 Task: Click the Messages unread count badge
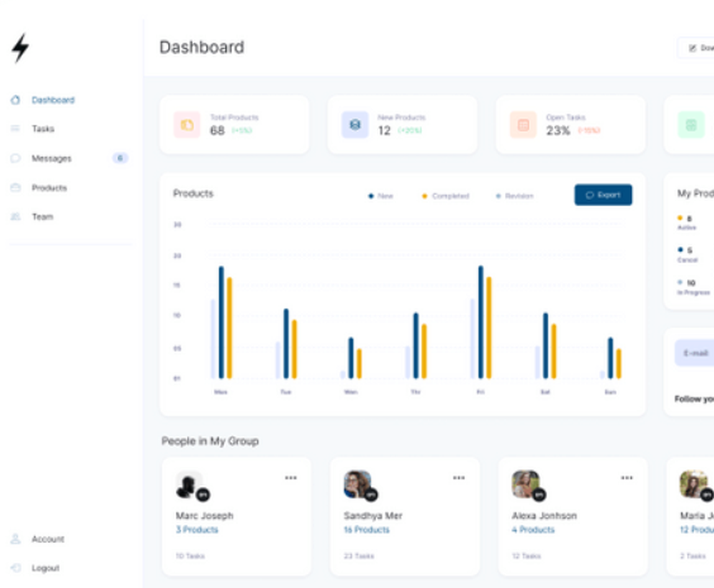pyautogui.click(x=120, y=158)
